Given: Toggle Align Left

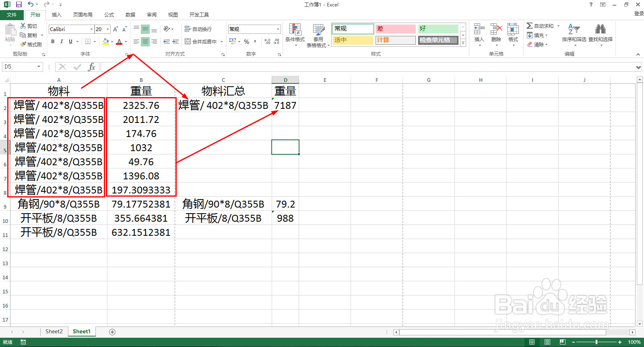Looking at the screenshot, I should click(x=136, y=42).
